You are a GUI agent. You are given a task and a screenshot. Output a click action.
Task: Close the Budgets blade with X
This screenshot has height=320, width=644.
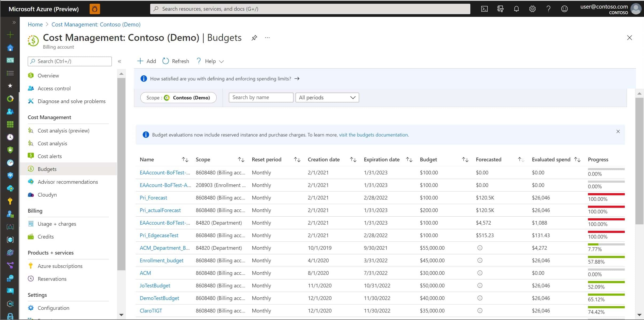pos(629,38)
